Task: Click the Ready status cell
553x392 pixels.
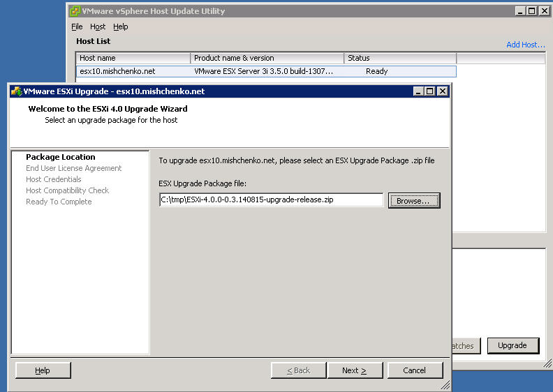Action: pos(376,71)
